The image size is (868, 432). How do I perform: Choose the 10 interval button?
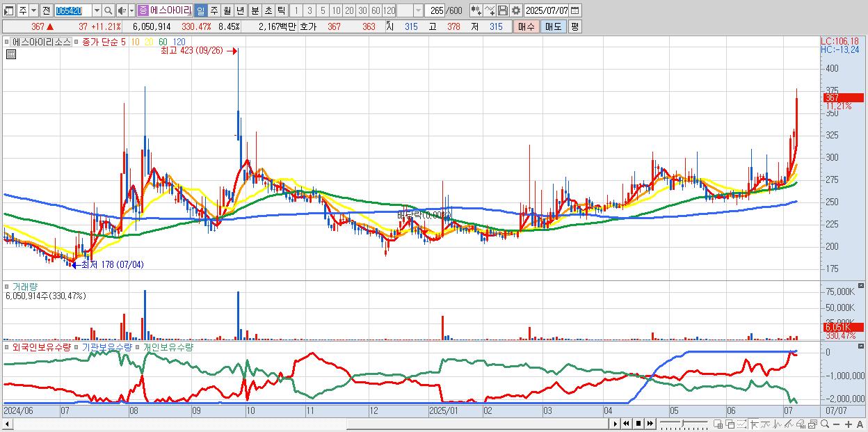pos(336,10)
